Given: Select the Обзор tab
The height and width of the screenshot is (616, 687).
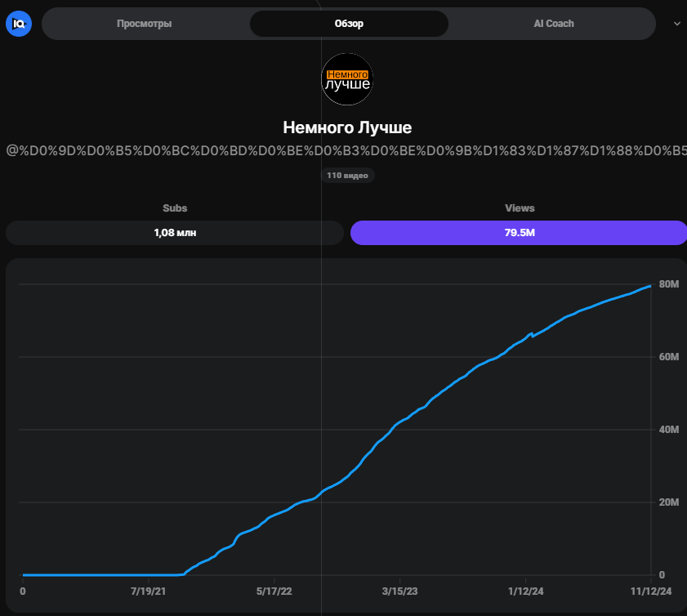Looking at the screenshot, I should (x=349, y=24).
